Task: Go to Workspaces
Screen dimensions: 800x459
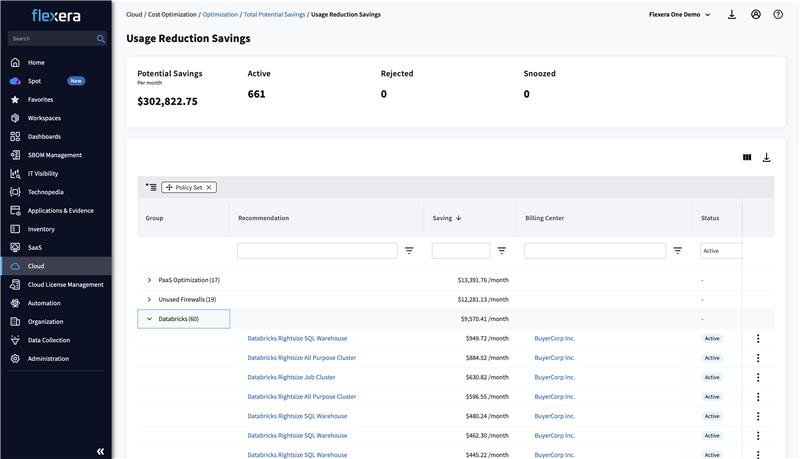Action: [44, 118]
